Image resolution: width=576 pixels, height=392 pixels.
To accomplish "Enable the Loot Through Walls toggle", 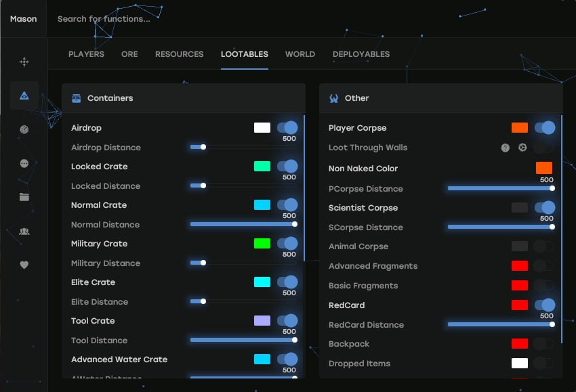I will click(x=543, y=148).
